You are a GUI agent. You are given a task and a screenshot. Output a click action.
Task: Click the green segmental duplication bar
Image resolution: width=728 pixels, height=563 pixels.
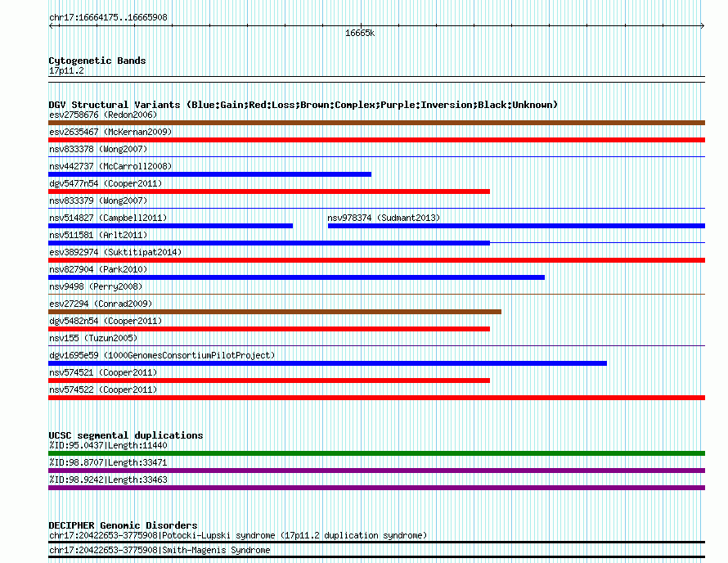376,453
